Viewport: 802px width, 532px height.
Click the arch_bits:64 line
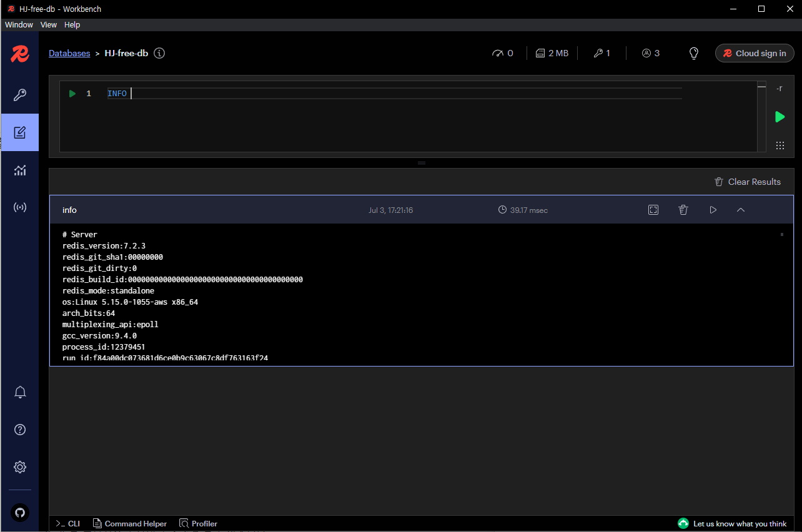tap(89, 313)
